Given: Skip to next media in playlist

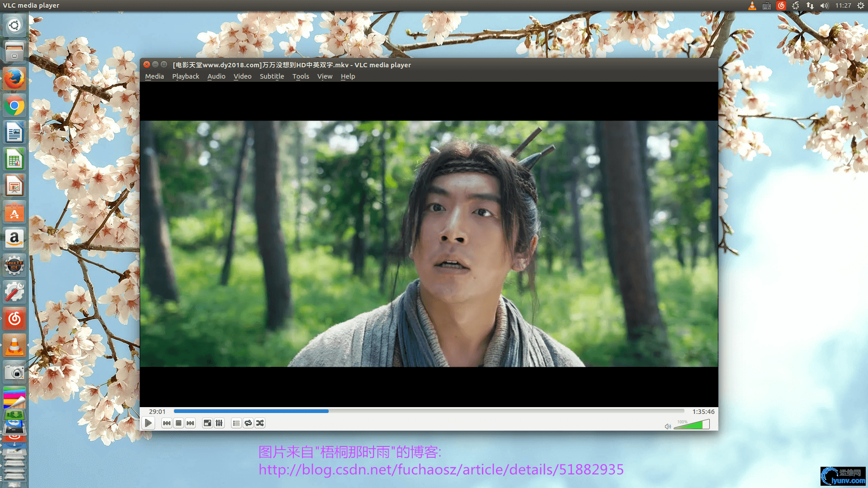Looking at the screenshot, I should (x=190, y=423).
